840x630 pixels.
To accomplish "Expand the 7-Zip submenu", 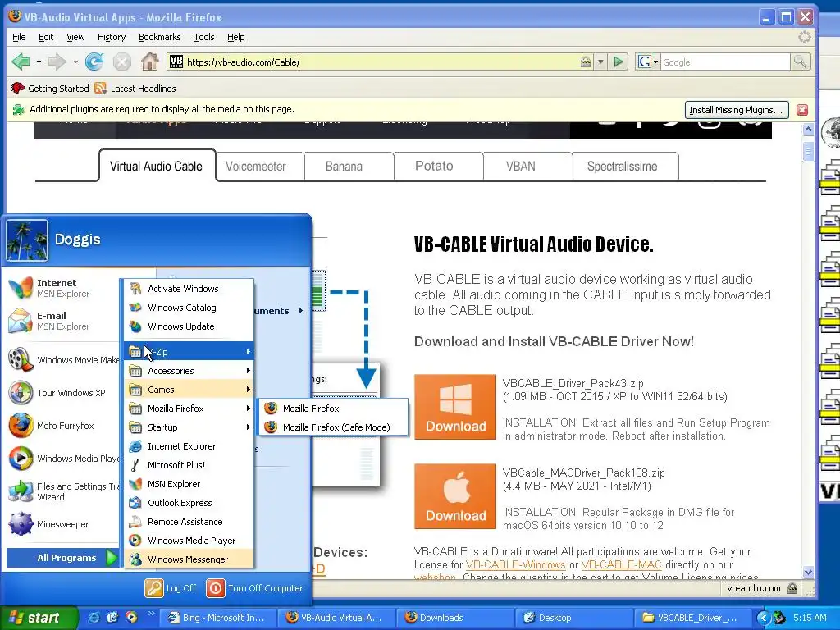I will coord(189,352).
